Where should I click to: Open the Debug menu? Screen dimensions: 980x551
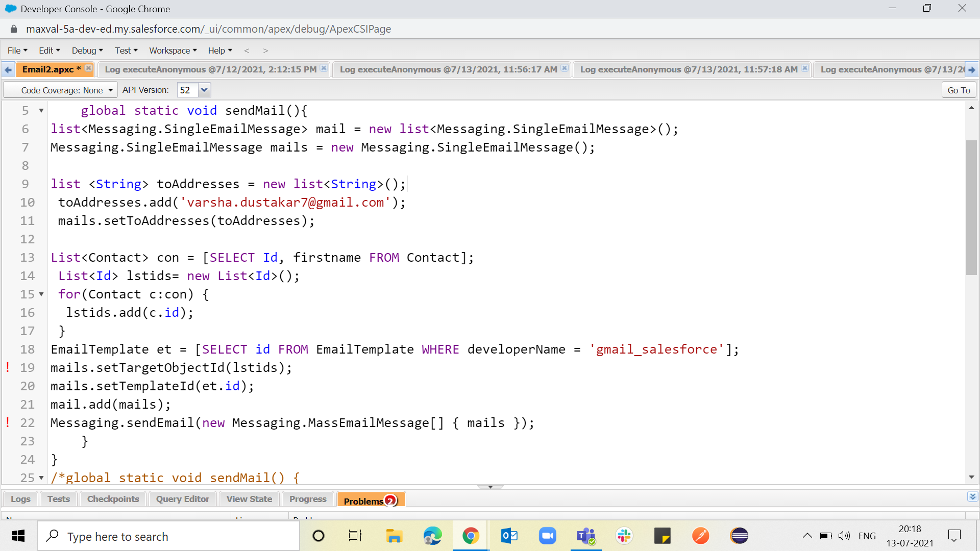point(87,51)
